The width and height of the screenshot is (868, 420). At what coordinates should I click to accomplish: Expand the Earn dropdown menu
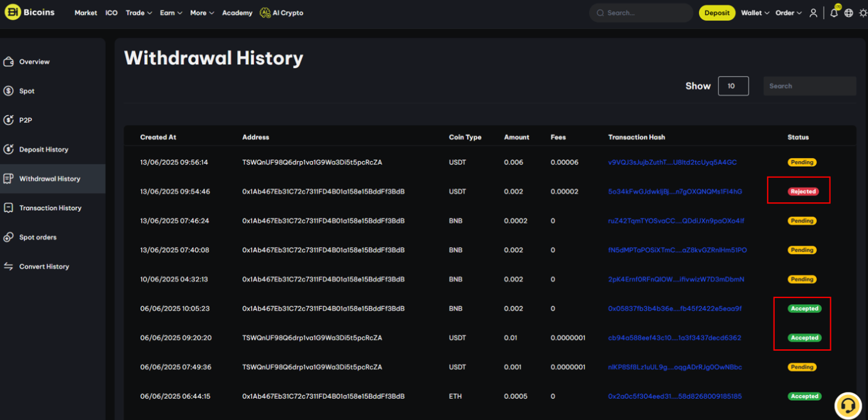click(x=171, y=13)
